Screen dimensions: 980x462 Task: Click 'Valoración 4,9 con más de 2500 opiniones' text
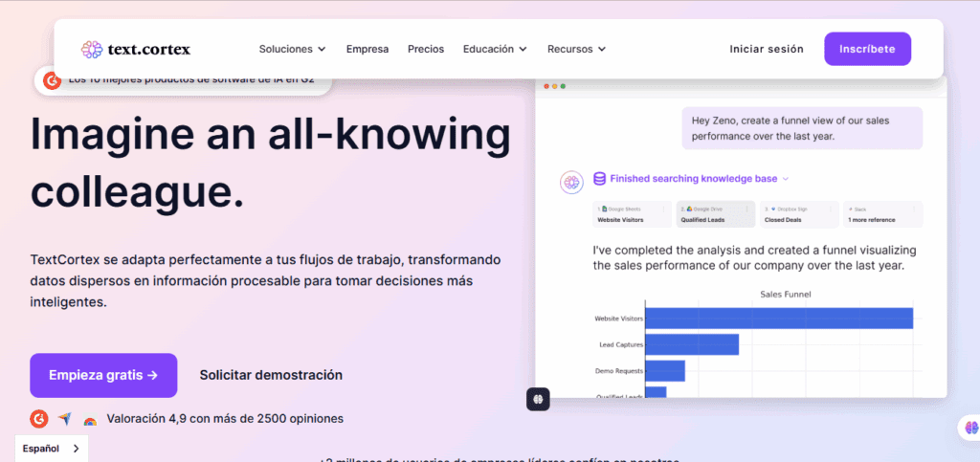[225, 419]
